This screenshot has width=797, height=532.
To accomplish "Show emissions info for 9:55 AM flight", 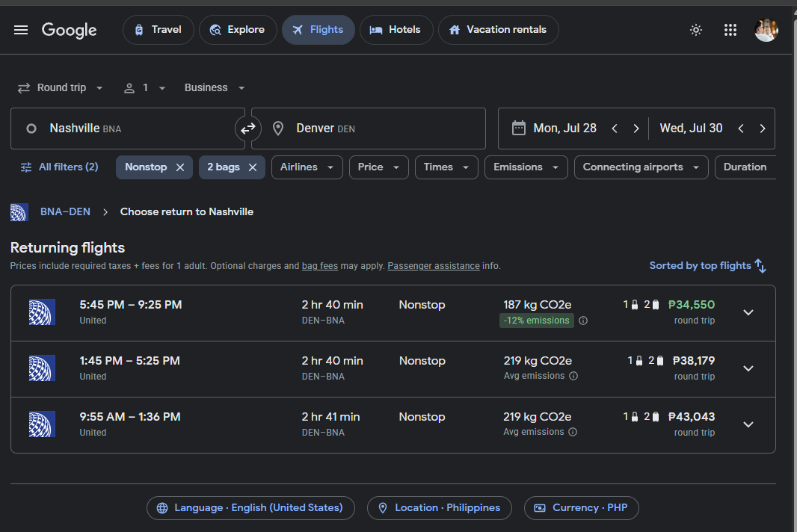I will [573, 432].
